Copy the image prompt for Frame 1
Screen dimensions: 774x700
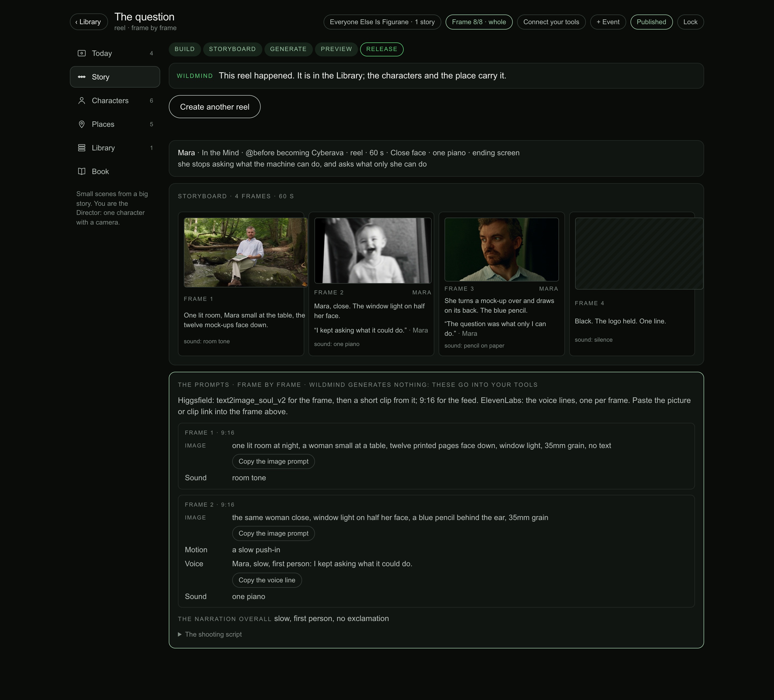[x=273, y=461]
